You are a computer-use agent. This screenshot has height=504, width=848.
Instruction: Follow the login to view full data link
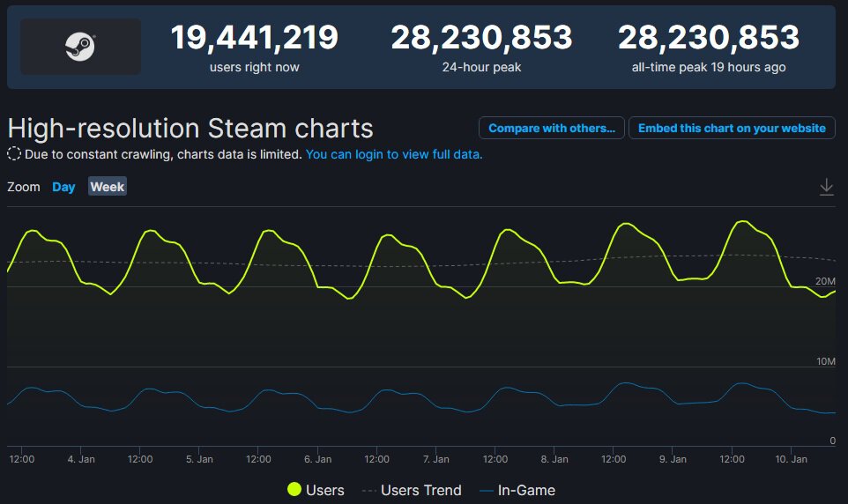coord(394,154)
